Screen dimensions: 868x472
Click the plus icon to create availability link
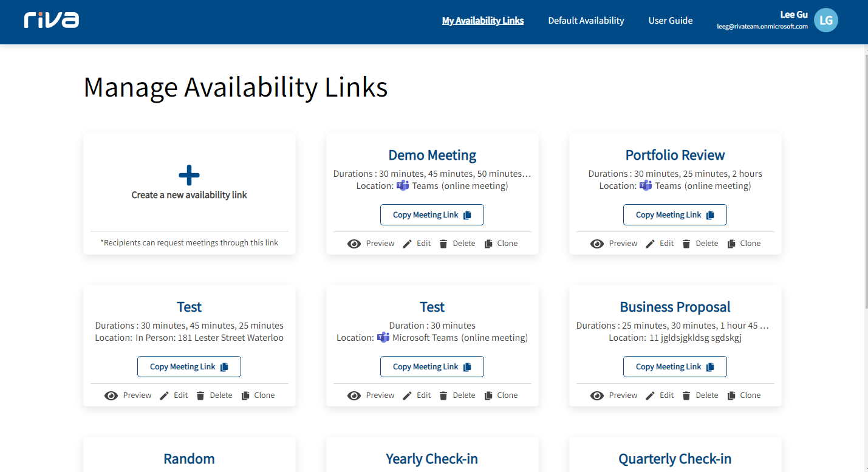click(x=189, y=175)
